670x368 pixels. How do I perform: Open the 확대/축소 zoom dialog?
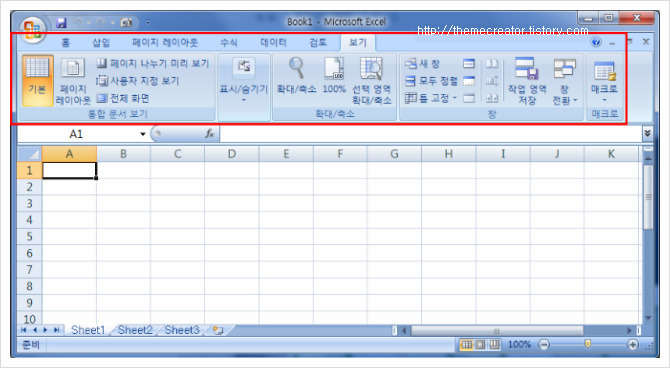[x=297, y=76]
